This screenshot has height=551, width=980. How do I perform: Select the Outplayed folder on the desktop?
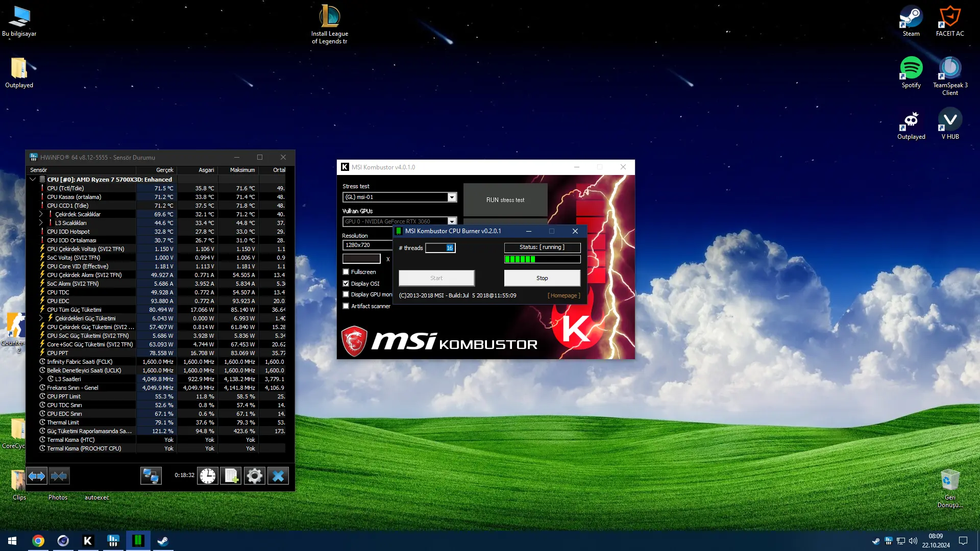19,72
